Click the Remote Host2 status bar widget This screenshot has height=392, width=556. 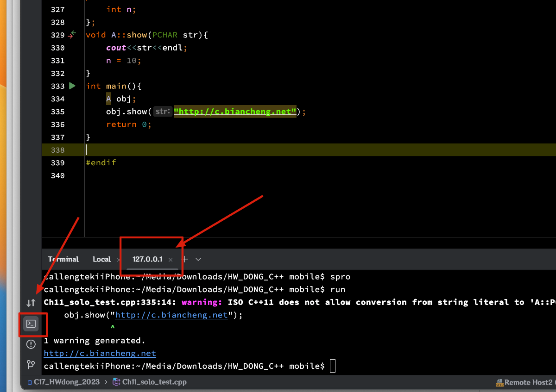pos(529,383)
